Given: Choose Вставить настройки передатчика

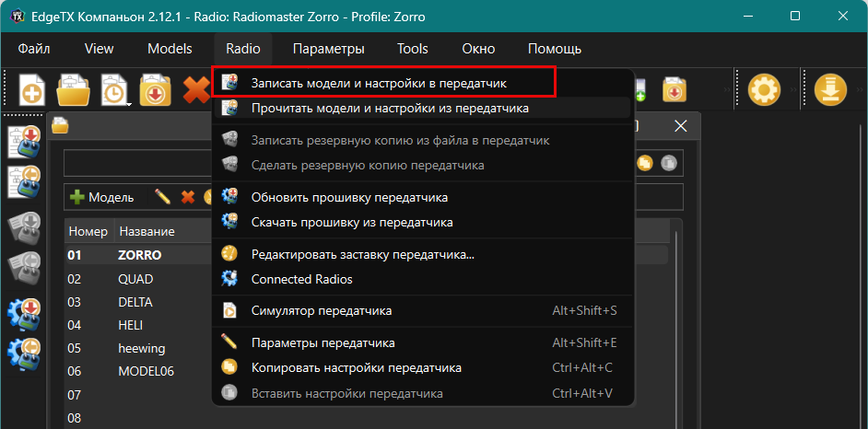Looking at the screenshot, I should 424,394.
